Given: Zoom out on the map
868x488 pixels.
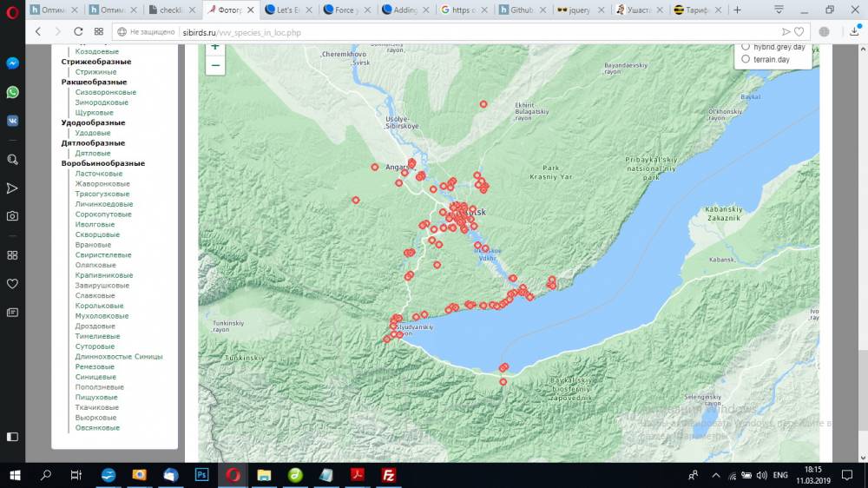Looking at the screenshot, I should pos(215,66).
